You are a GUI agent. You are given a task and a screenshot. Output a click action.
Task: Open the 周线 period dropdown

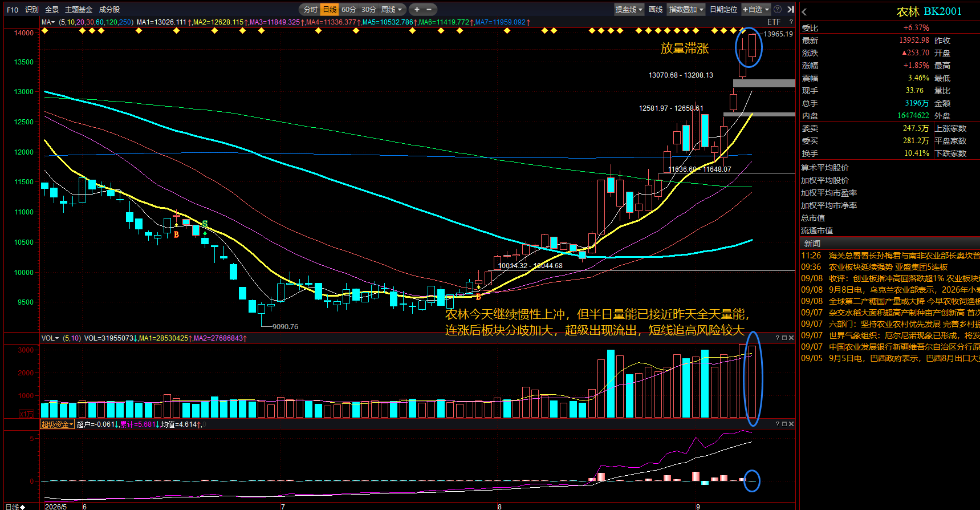(x=392, y=9)
